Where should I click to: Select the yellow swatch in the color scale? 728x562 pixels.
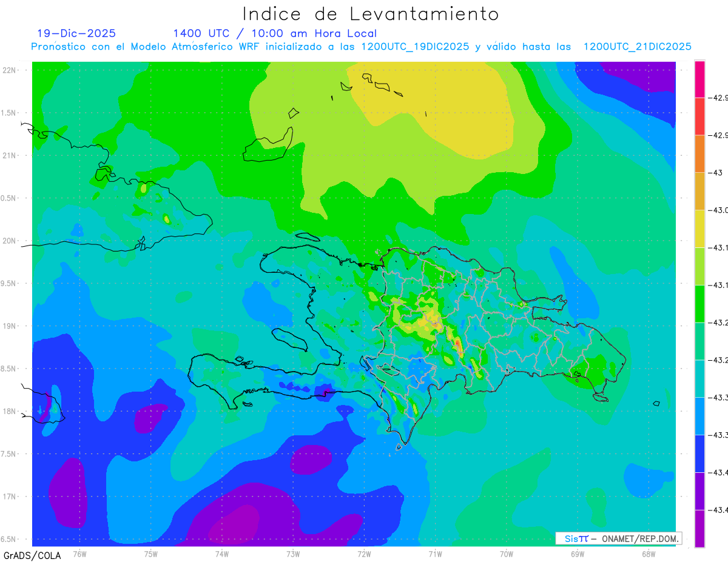coord(699,229)
